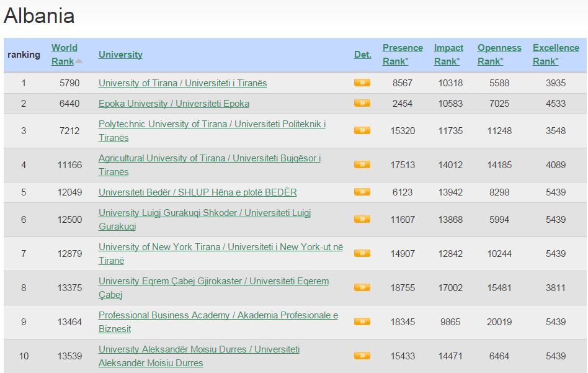Image resolution: width=588 pixels, height=373 pixels.
Task: Click details arrow for Professional Business Academy
Action: (x=362, y=321)
